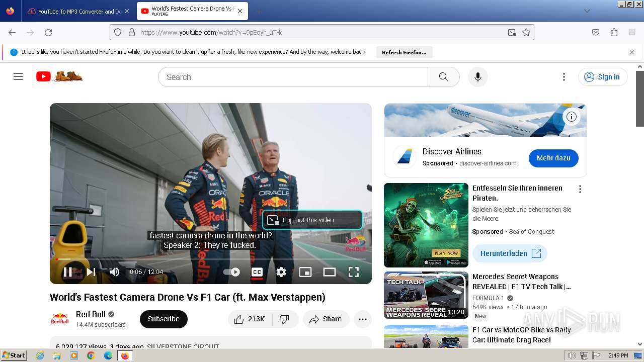Viewport: 644px width, 362px height.
Task: Close the YouTube To MP3 Converter tab
Action: coord(126,11)
